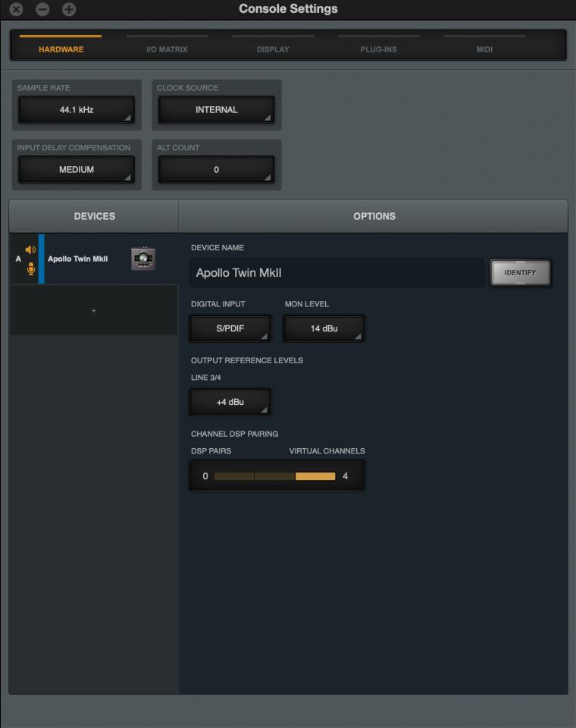Viewport: 576px width, 728px height.
Task: Open the Clock Source INTERNAL dropdown
Action: coord(216,110)
